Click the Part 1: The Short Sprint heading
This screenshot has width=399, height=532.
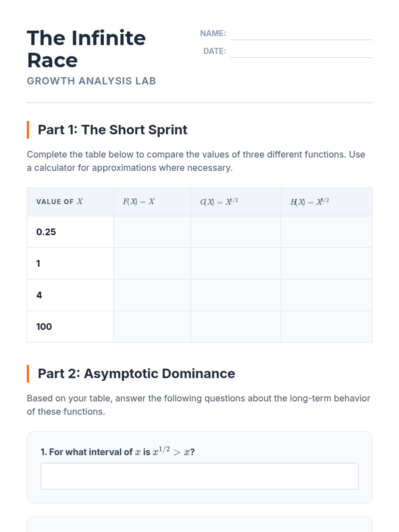click(x=112, y=130)
